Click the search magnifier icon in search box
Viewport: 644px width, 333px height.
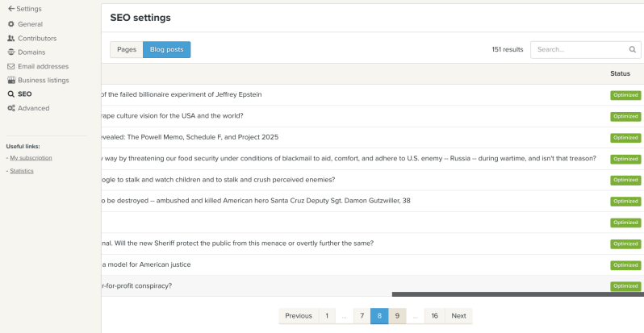[633, 49]
